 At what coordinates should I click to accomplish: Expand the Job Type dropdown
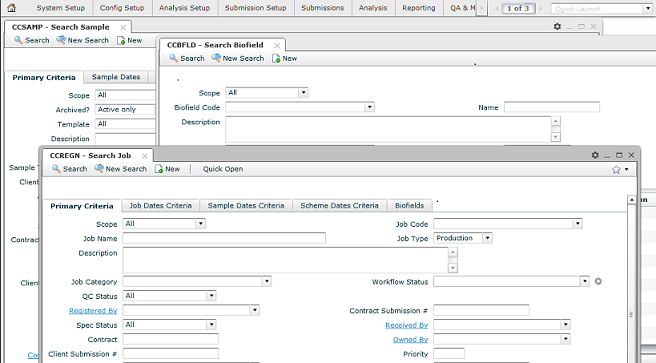(x=487, y=238)
